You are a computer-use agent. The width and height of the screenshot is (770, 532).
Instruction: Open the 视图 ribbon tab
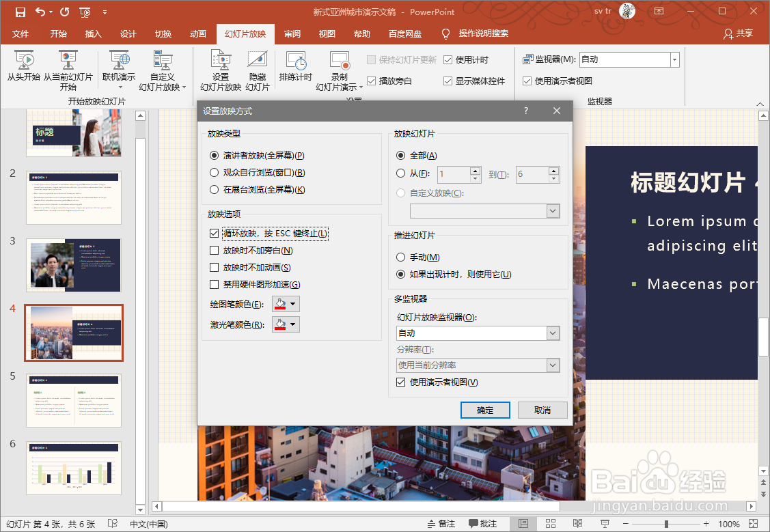327,33
